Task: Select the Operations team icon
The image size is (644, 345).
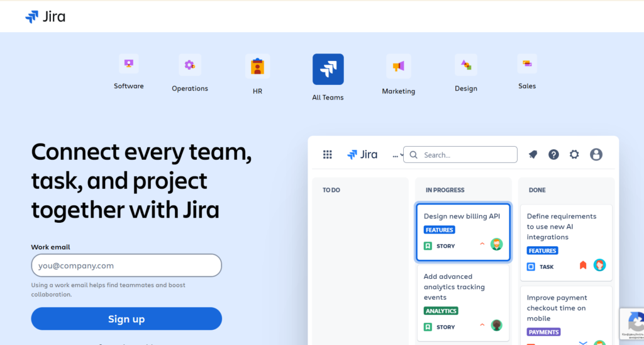Action: [x=190, y=65]
